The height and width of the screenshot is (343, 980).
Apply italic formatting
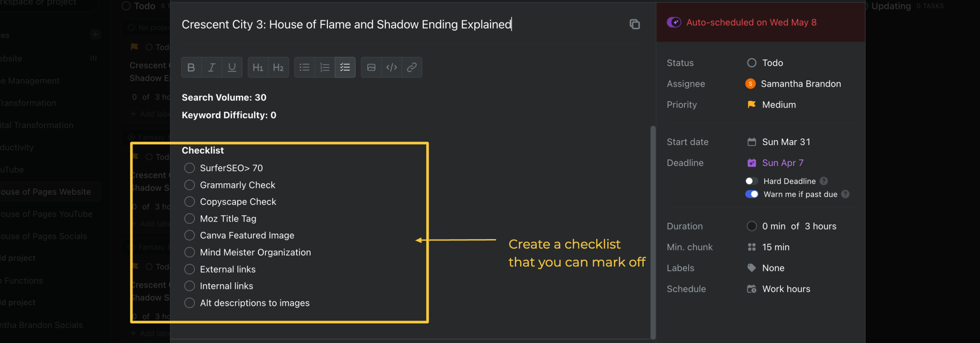[212, 67]
